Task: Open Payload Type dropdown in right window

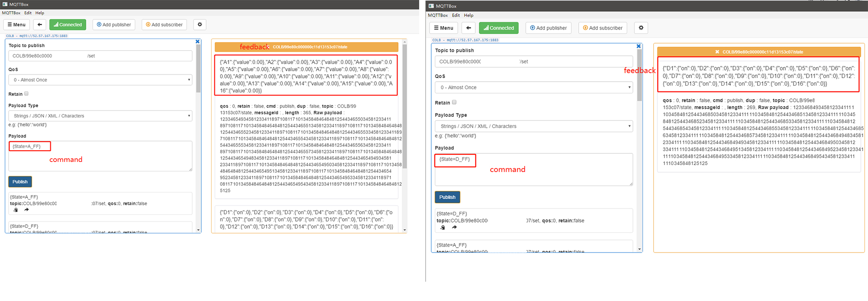Action: tap(534, 126)
